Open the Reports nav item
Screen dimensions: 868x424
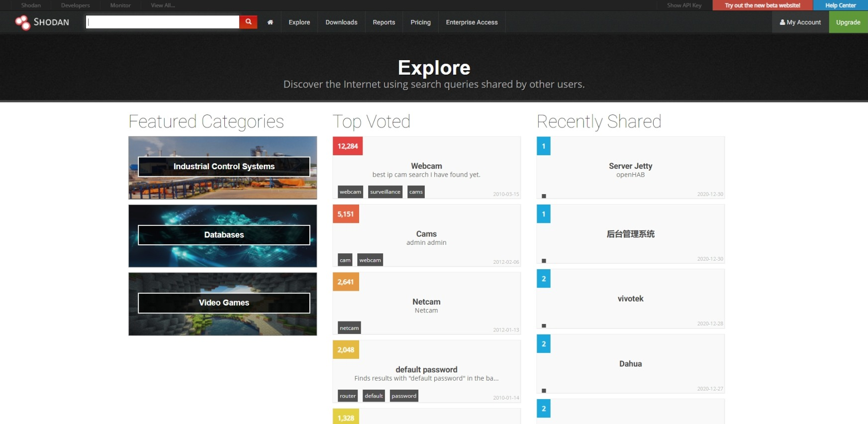(384, 22)
